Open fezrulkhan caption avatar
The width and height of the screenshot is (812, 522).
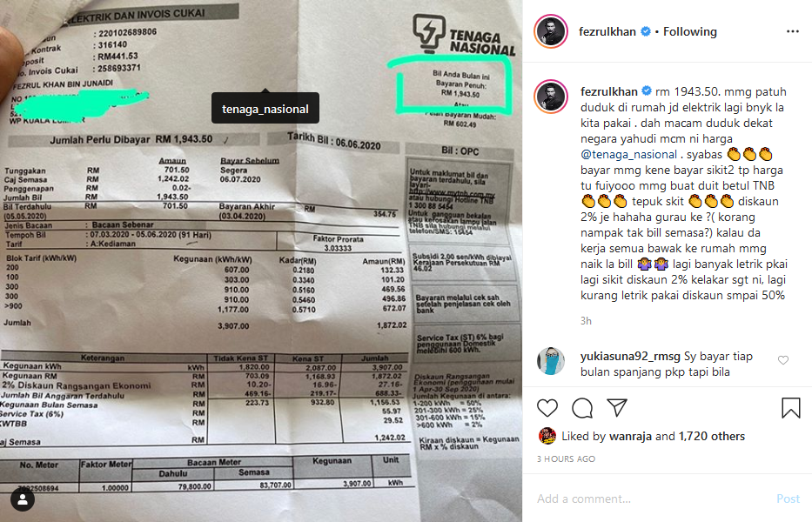point(551,97)
